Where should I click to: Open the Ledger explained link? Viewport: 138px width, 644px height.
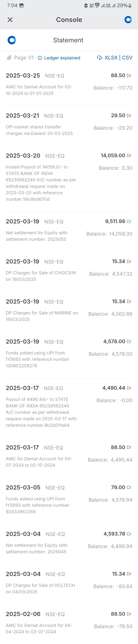(62, 58)
